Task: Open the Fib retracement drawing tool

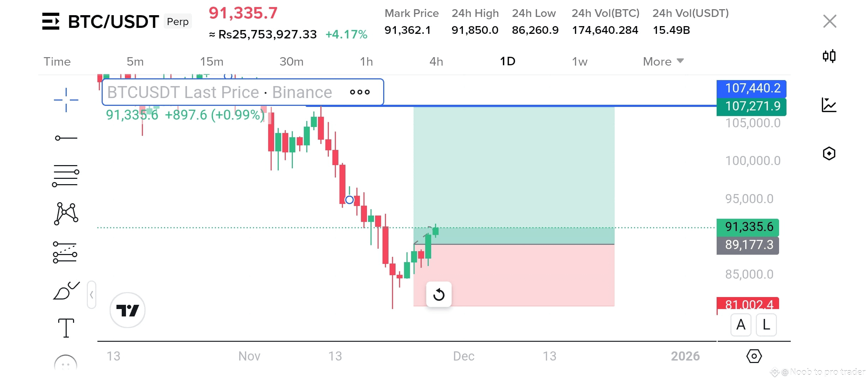Action: coord(66,175)
